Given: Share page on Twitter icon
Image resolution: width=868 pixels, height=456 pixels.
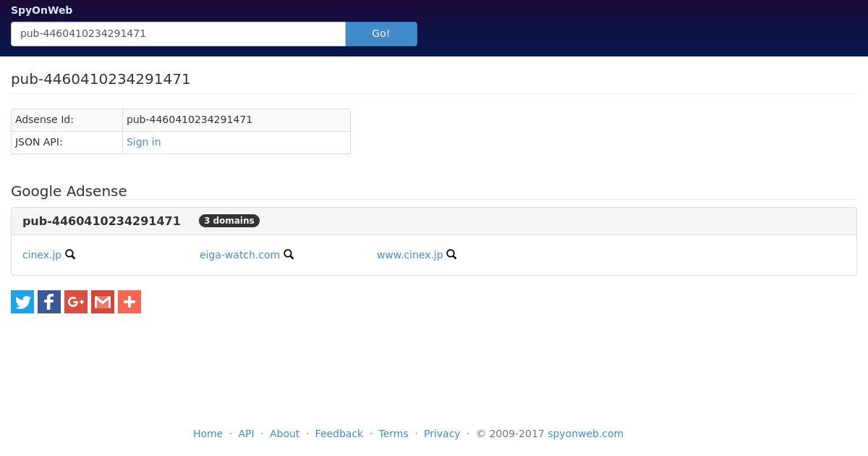Looking at the screenshot, I should (22, 302).
